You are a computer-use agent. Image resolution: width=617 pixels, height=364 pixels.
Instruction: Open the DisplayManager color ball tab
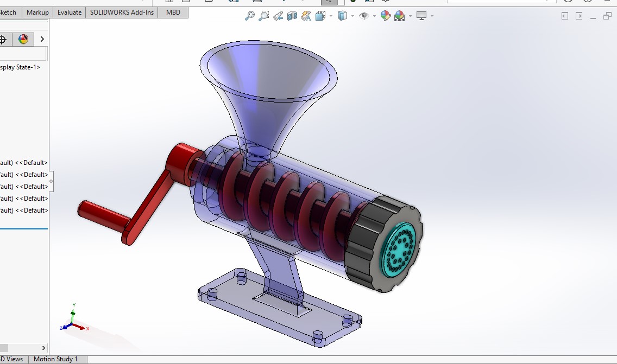pyautogui.click(x=23, y=39)
